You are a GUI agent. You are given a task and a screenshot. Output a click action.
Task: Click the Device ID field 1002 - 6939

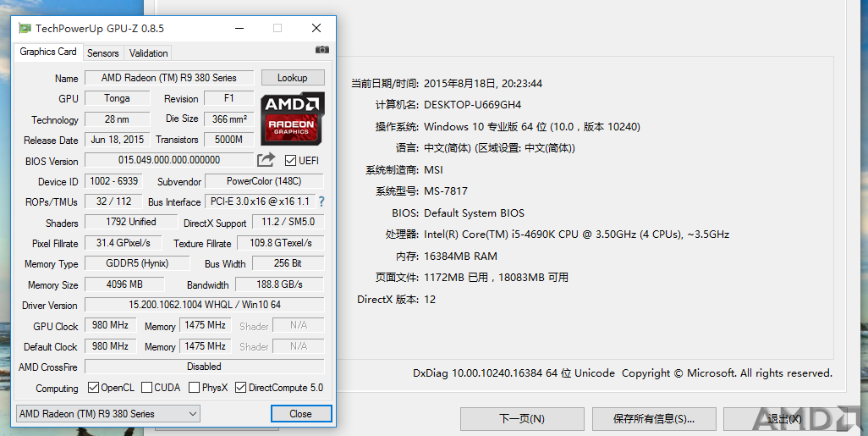pos(113,180)
